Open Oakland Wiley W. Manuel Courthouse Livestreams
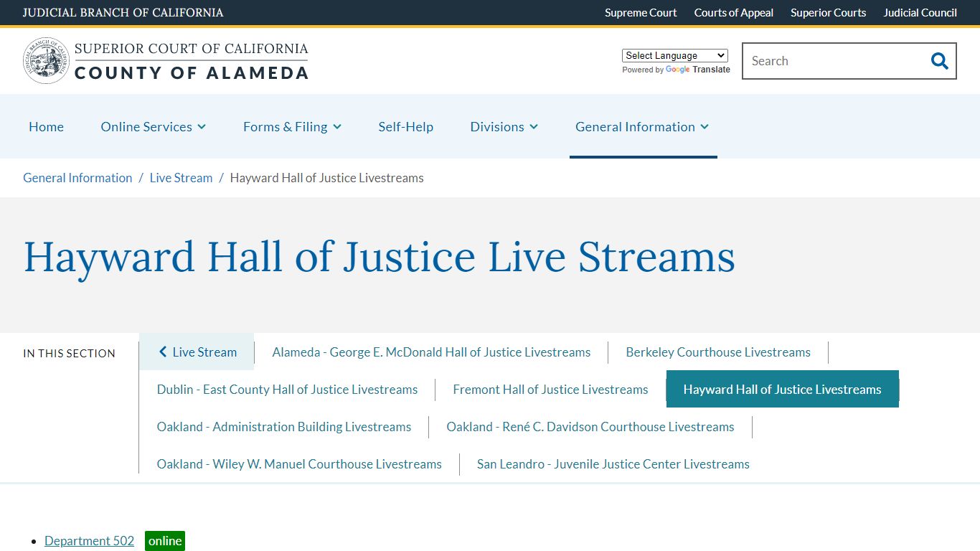This screenshot has height=551, width=980. click(x=299, y=463)
